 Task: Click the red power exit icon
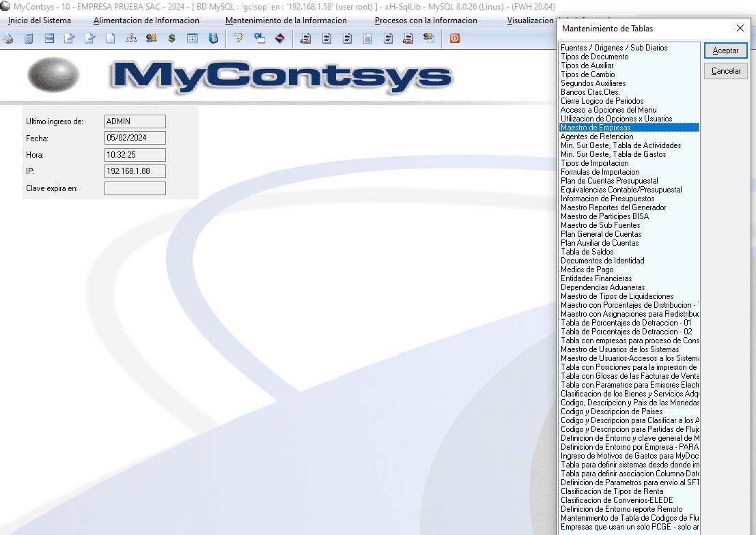pos(455,39)
